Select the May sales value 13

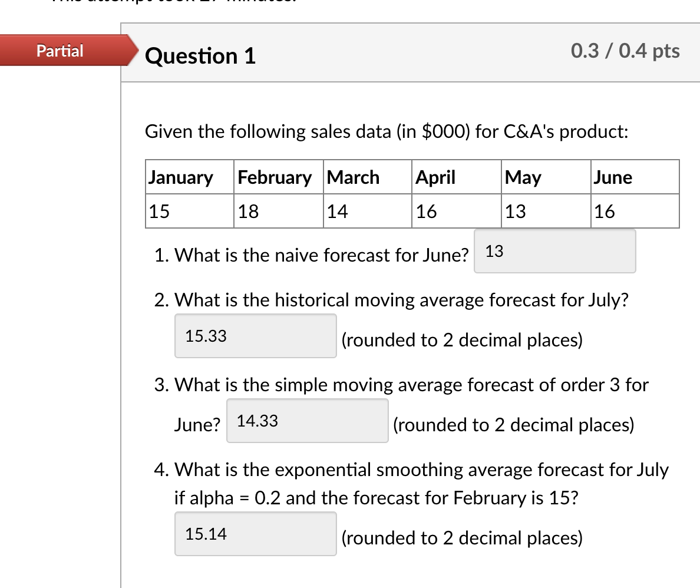(x=515, y=211)
